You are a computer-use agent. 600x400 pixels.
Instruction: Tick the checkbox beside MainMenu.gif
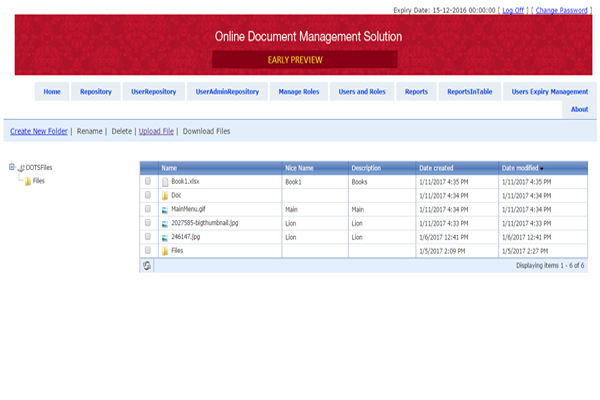(x=148, y=210)
